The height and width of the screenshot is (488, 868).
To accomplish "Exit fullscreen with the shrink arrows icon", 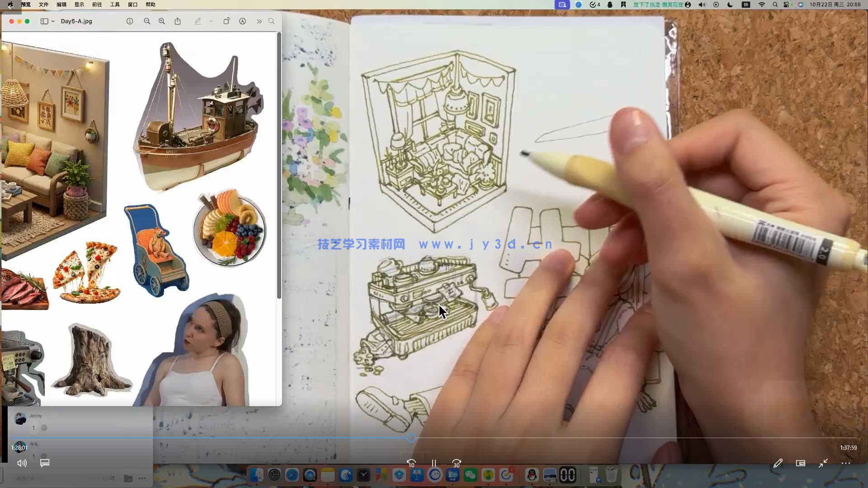I will click(823, 463).
